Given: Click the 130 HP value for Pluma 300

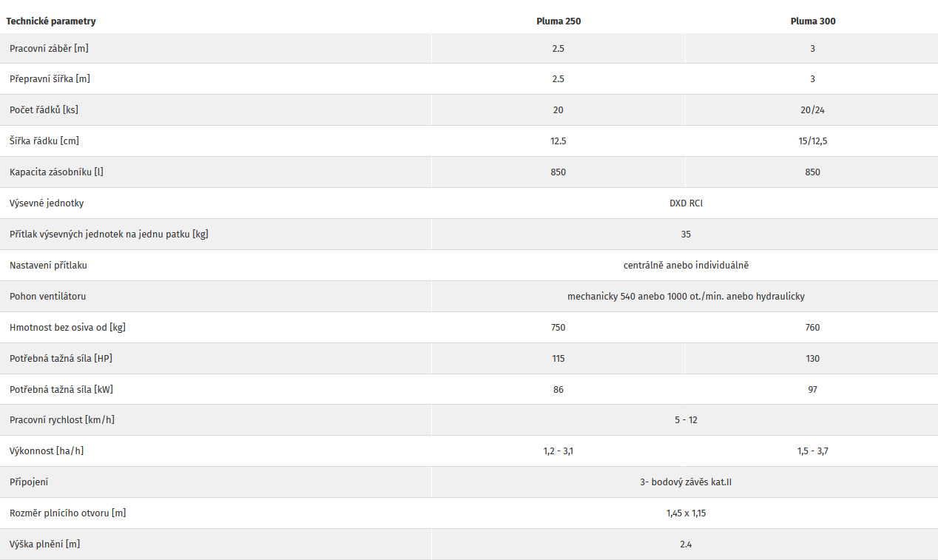Looking at the screenshot, I should pyautogui.click(x=813, y=358).
